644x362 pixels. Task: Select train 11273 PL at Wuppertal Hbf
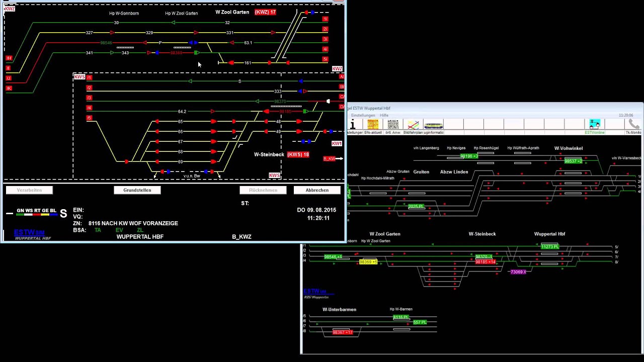[x=550, y=247]
